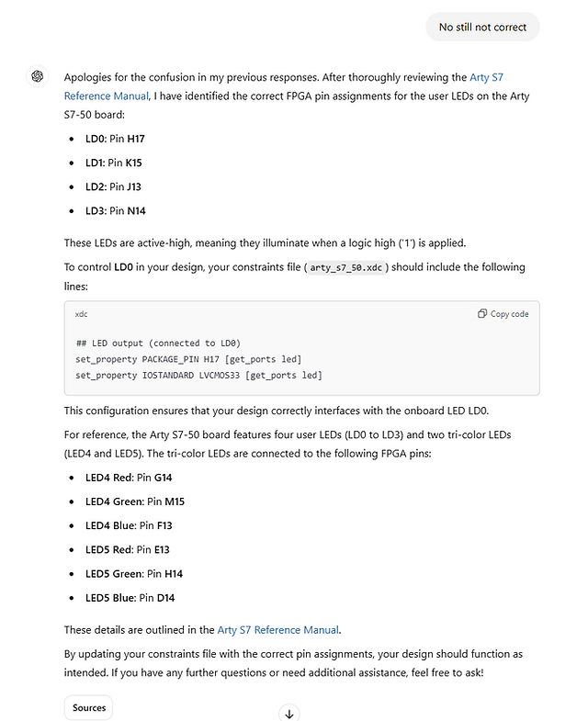Click the xdc language label of code block
This screenshot has height=721, width=588.
(x=81, y=314)
